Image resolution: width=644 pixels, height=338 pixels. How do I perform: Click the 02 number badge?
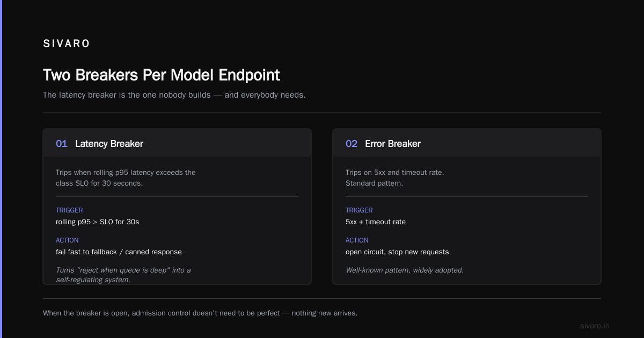pos(352,144)
